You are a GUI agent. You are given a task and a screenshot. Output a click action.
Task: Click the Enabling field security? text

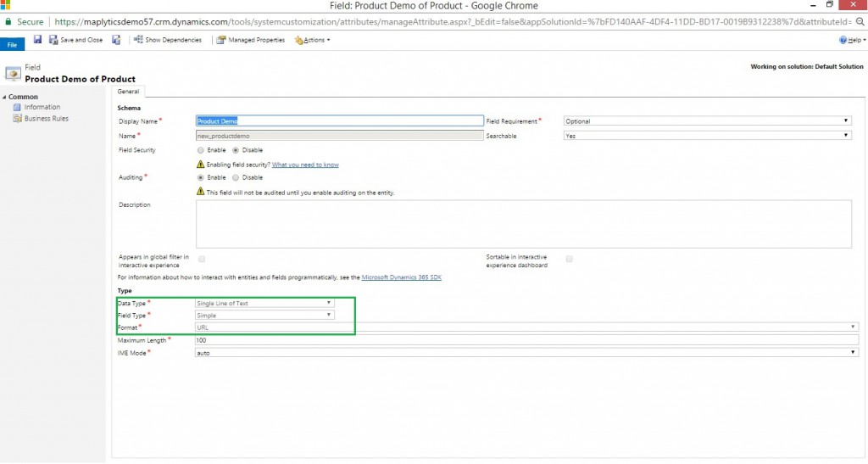238,165
